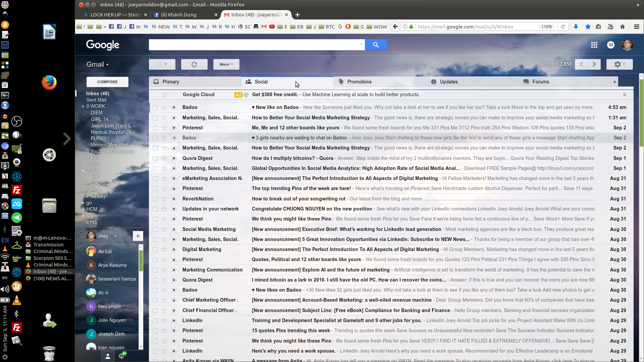Open Joey's chat status dropdown
This screenshot has width=644, height=362.
point(116,236)
